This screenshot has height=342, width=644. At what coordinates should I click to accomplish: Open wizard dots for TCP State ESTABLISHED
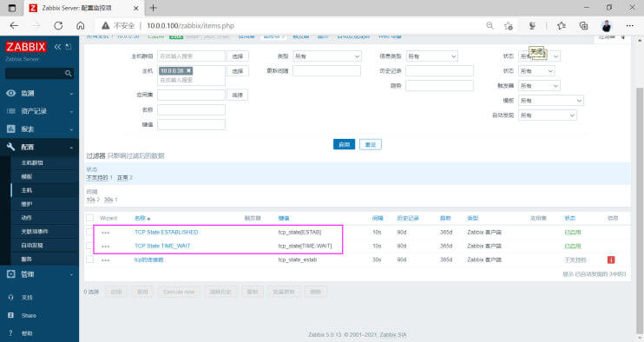point(106,233)
